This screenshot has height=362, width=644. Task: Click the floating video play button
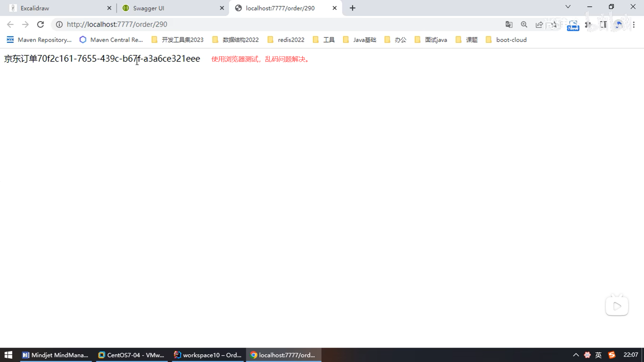617,306
